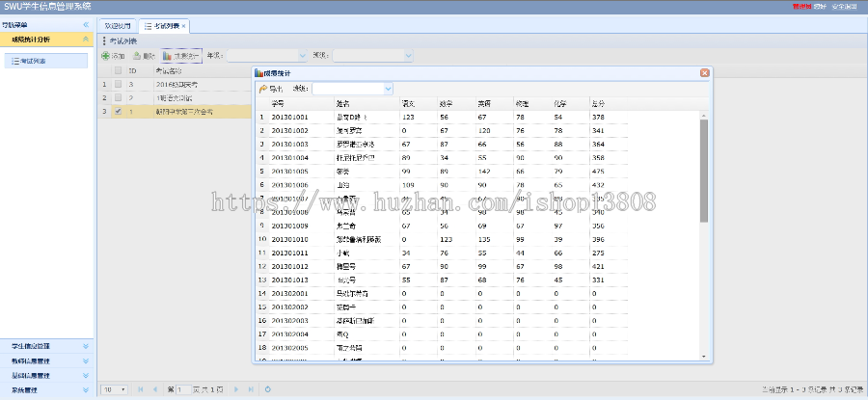Switch to the 欢迎使用 tab

point(118,26)
